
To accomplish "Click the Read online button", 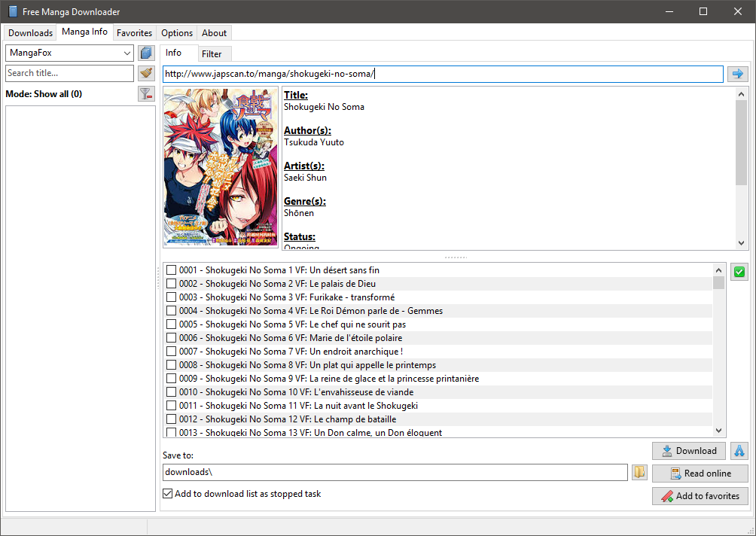I will pos(700,474).
